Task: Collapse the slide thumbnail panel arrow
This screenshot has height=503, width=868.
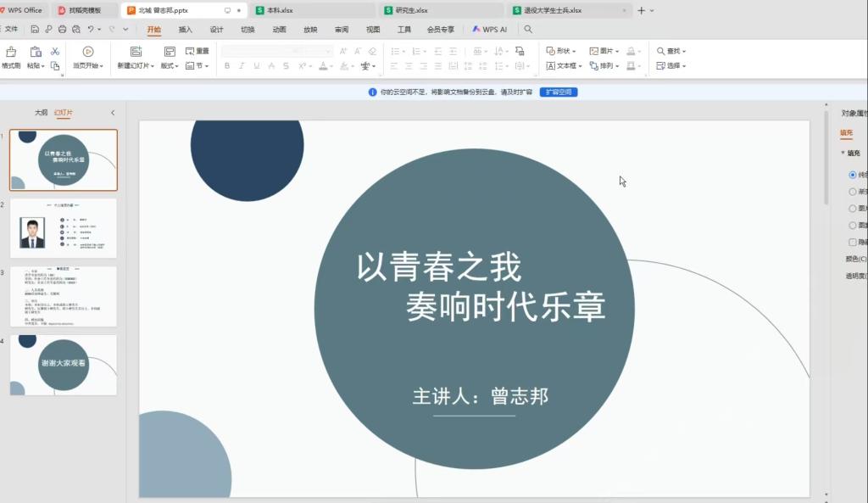Action: coord(113,112)
